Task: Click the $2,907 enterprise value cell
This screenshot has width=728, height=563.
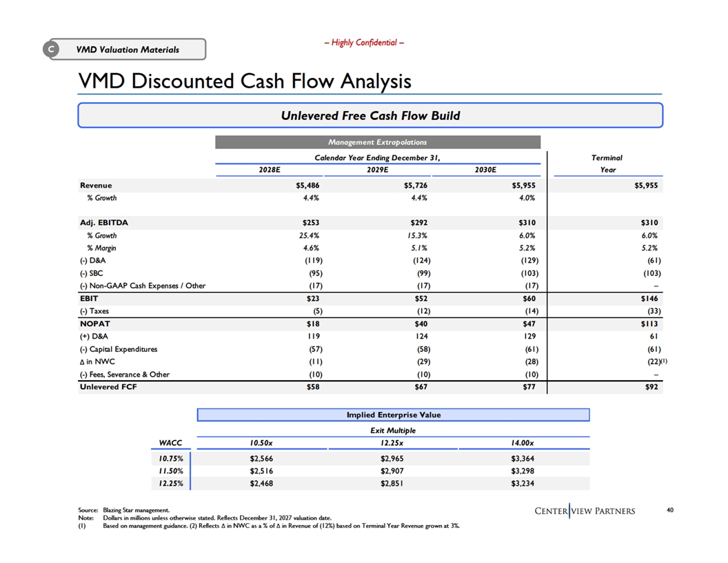Action: (x=392, y=470)
